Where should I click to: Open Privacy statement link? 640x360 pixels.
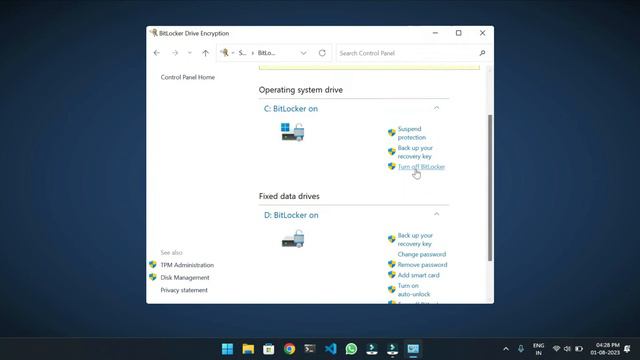(184, 290)
